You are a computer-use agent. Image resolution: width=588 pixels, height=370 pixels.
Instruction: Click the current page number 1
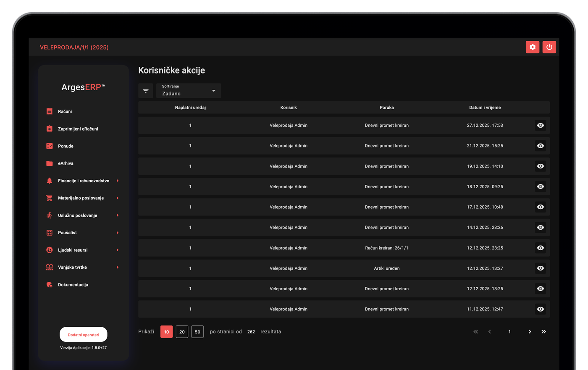[x=509, y=332]
